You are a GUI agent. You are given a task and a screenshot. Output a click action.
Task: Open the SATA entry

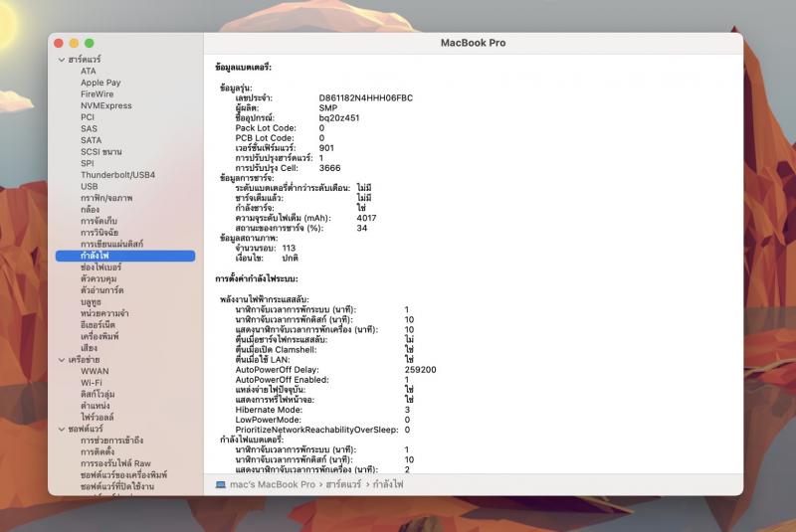(91, 140)
